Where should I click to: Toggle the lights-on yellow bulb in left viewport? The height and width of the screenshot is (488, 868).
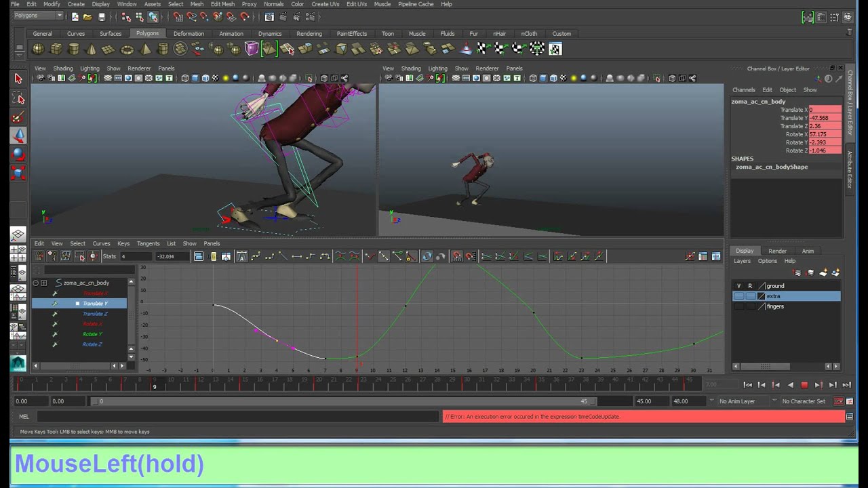(x=226, y=79)
